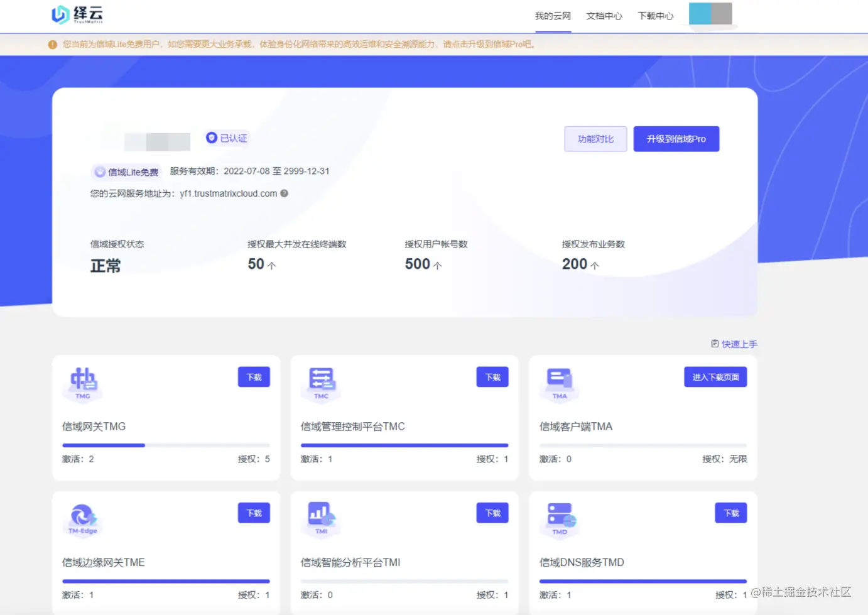Click 服务有效期 2022-07-08 至 2999-12-31 text
Image resolution: width=868 pixels, height=615 pixels.
coord(249,171)
